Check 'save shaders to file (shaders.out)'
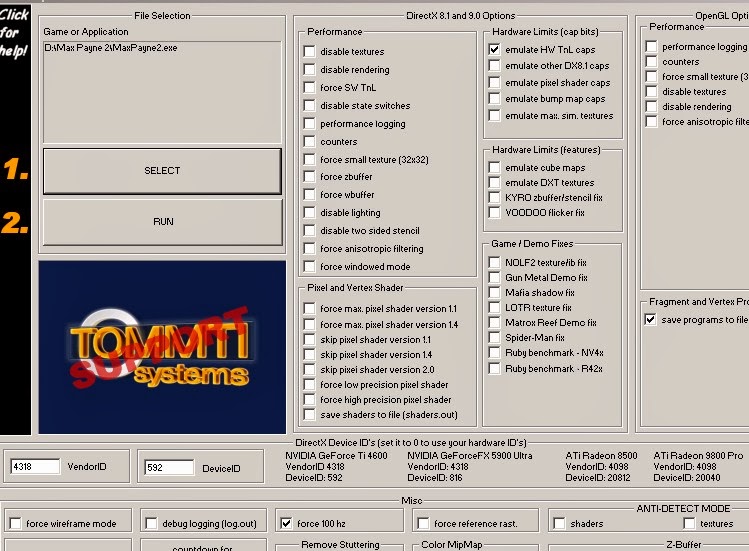Viewport: 749px width, 551px height. point(310,414)
